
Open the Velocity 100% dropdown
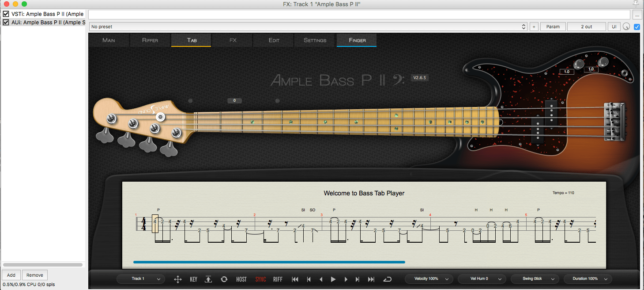click(x=429, y=279)
